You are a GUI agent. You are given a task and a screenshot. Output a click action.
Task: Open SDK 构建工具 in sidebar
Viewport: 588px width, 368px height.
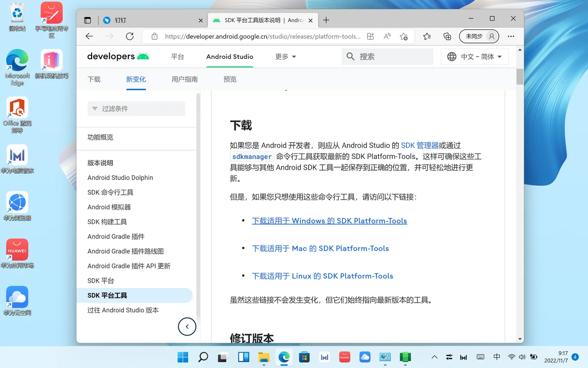tap(107, 222)
